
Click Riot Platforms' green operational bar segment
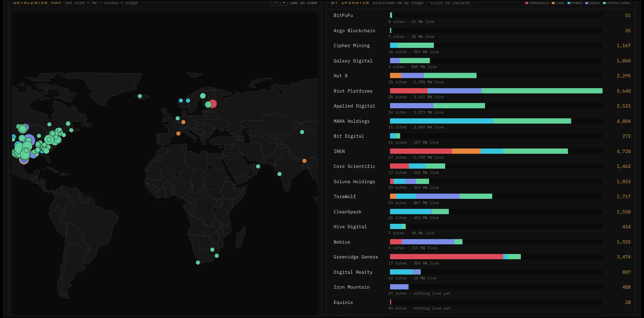542,91
